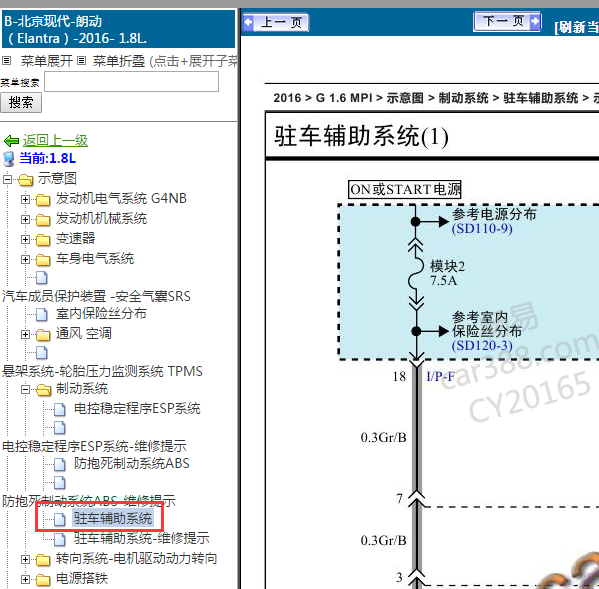Collapse the 示意图 root folder
Viewport: 599px width, 589px height.
7,179
